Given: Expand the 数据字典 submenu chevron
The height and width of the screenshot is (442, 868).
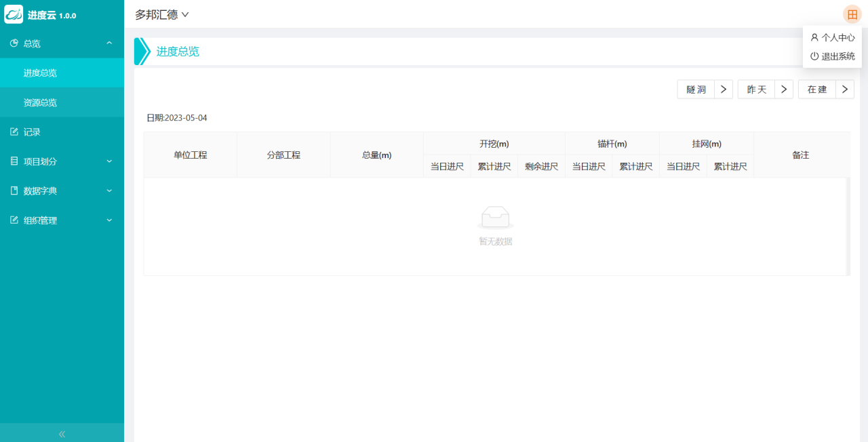Looking at the screenshot, I should click(x=109, y=191).
